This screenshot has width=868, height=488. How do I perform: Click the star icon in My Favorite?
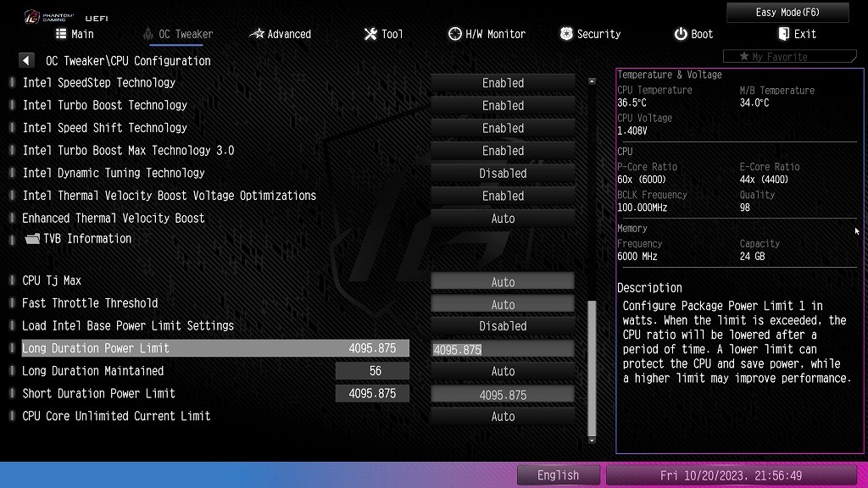click(744, 57)
